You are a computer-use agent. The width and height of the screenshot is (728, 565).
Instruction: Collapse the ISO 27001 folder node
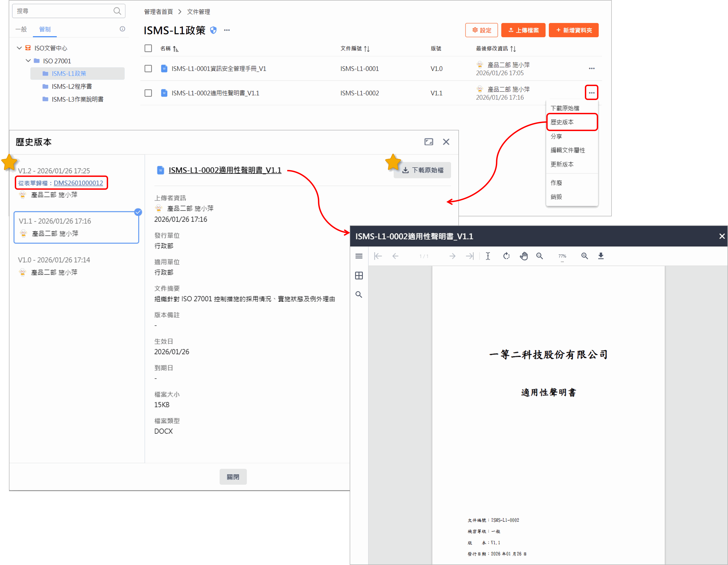point(28,61)
